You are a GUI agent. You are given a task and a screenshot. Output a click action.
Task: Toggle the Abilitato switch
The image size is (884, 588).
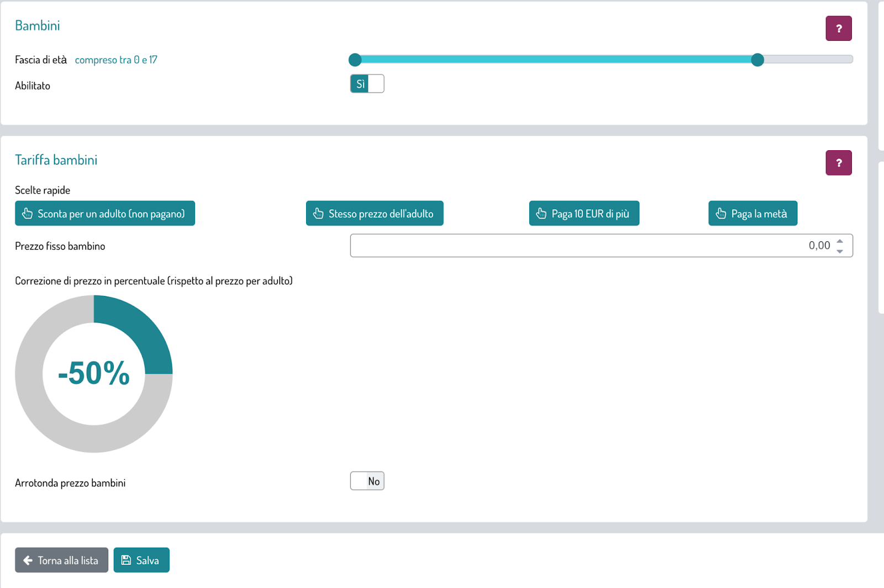tap(367, 84)
